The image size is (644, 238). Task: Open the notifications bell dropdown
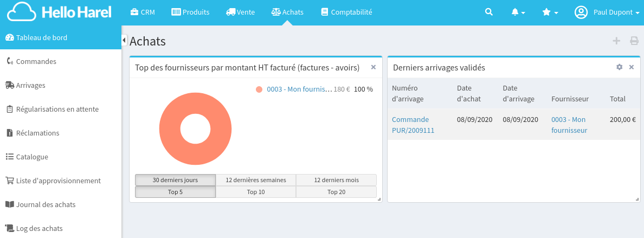(x=518, y=12)
